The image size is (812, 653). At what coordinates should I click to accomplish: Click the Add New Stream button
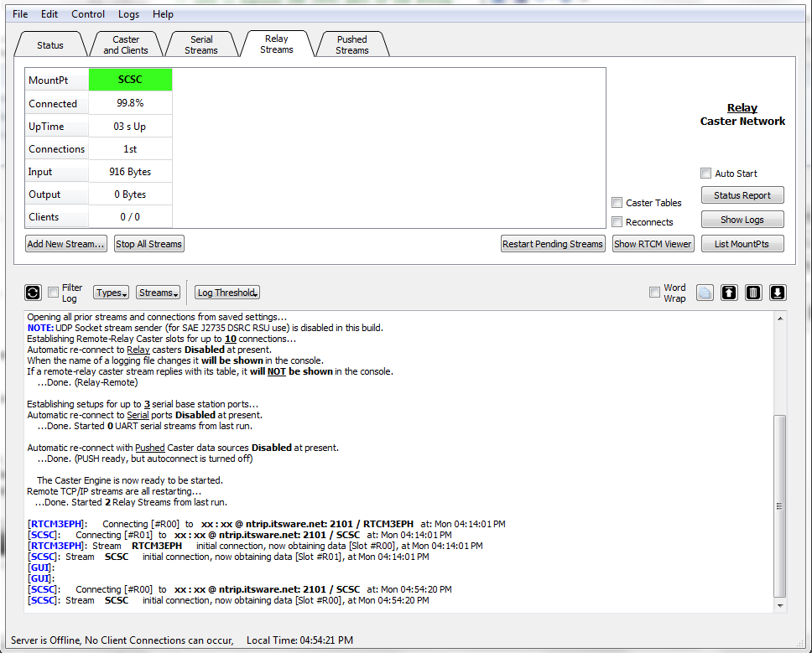click(65, 244)
